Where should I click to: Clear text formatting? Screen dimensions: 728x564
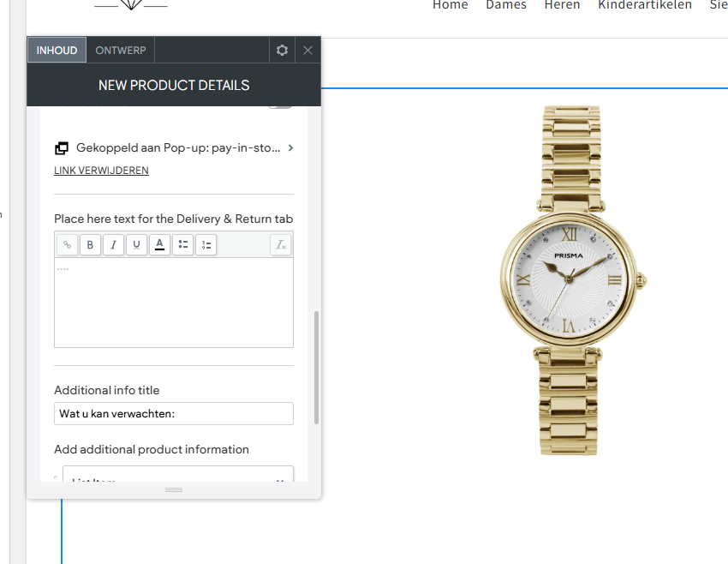[281, 245]
